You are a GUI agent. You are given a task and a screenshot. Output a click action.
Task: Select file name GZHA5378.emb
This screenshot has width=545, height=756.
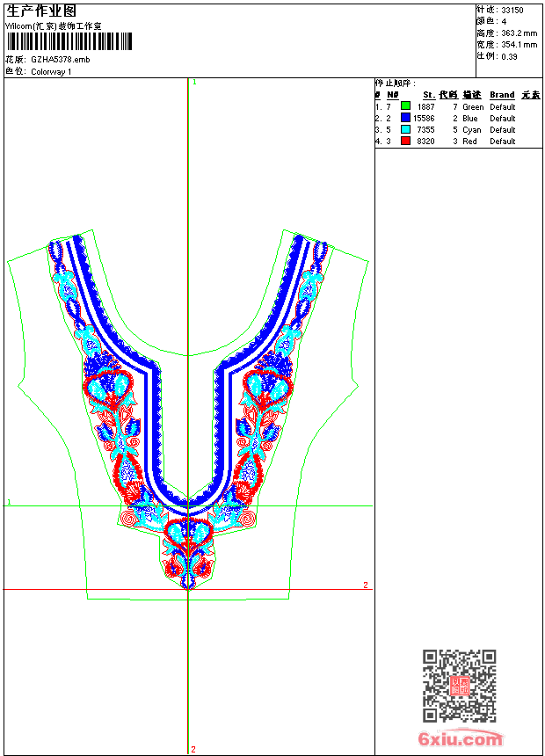click(61, 60)
